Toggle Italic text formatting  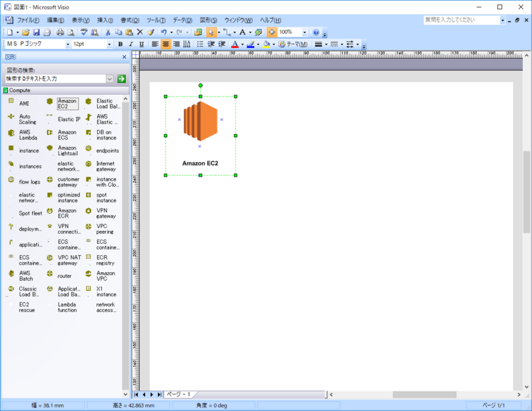coord(131,44)
